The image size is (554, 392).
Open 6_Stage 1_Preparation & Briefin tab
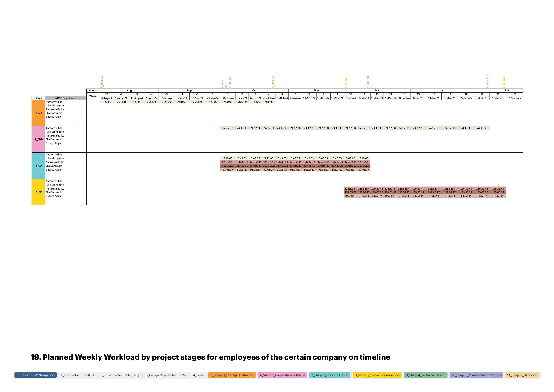click(x=282, y=375)
